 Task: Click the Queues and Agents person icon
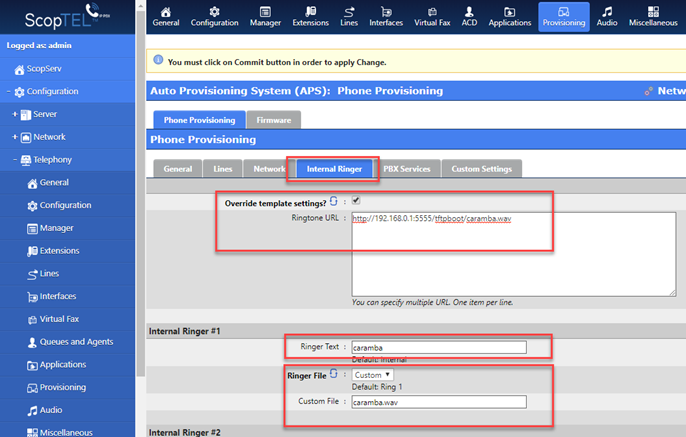coord(32,343)
